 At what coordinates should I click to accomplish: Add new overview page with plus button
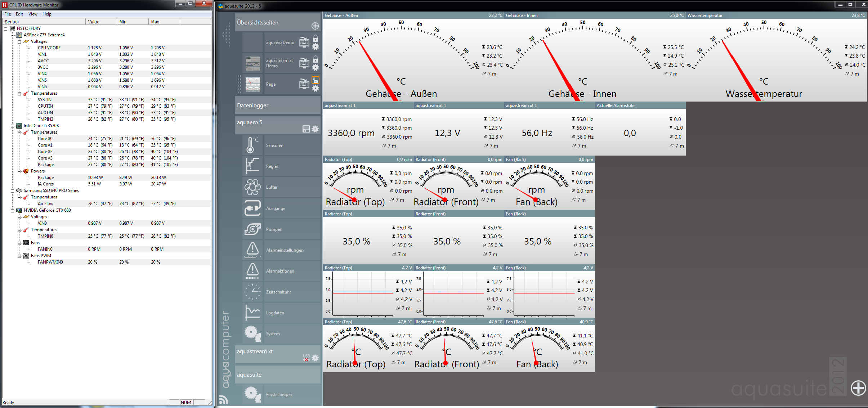tap(315, 26)
